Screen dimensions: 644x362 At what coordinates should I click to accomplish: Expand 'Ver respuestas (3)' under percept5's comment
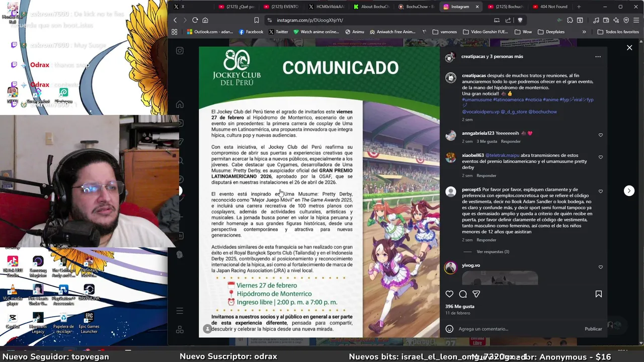(x=493, y=251)
